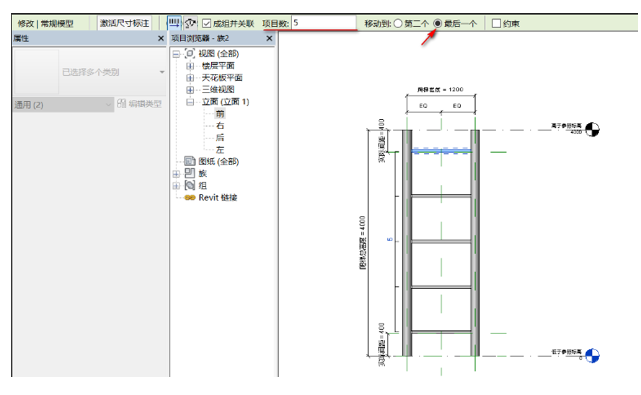The height and width of the screenshot is (395, 641).
Task: Click the left EQ dimension label
Action: click(423, 106)
